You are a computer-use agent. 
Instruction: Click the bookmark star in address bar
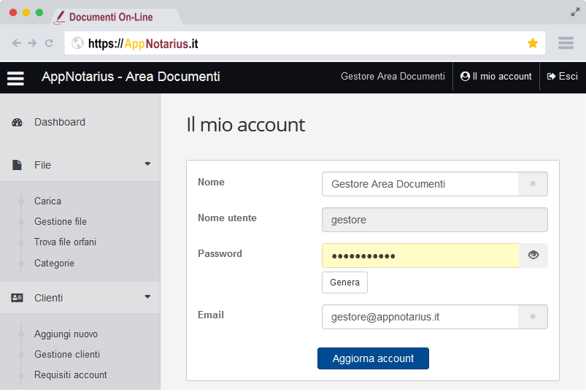(x=533, y=44)
